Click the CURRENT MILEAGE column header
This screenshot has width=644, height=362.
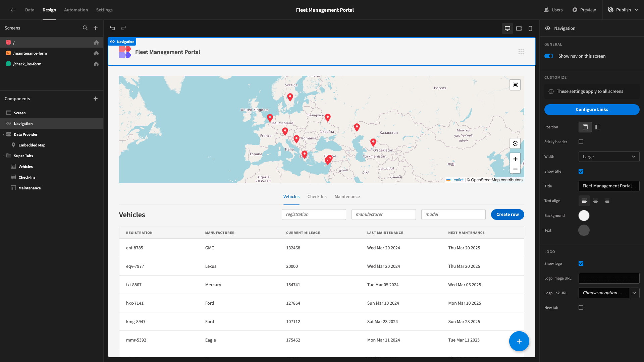[303, 233]
